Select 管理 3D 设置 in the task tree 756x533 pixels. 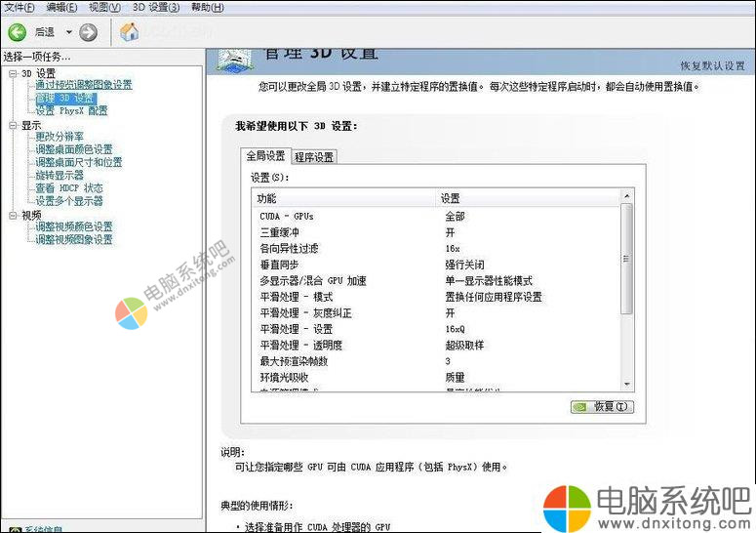66,99
